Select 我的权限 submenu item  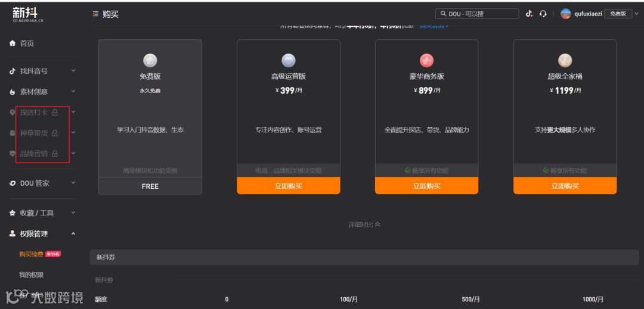point(31,274)
